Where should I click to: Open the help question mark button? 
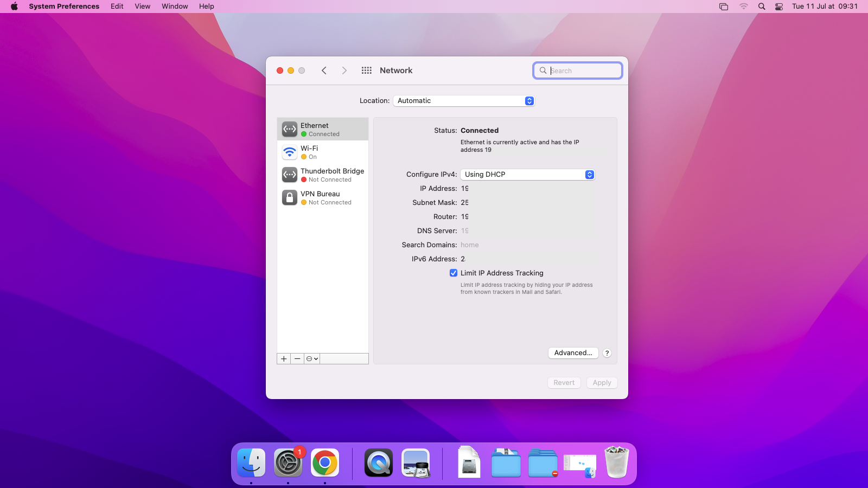(x=607, y=353)
